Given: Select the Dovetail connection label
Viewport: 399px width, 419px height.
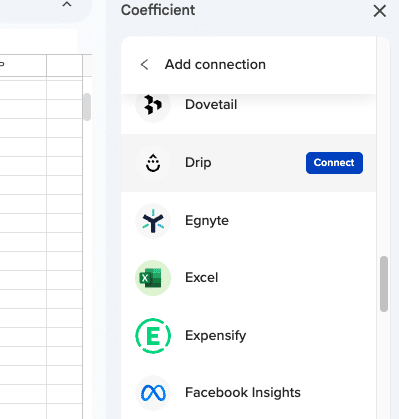Looking at the screenshot, I should click(x=211, y=105).
